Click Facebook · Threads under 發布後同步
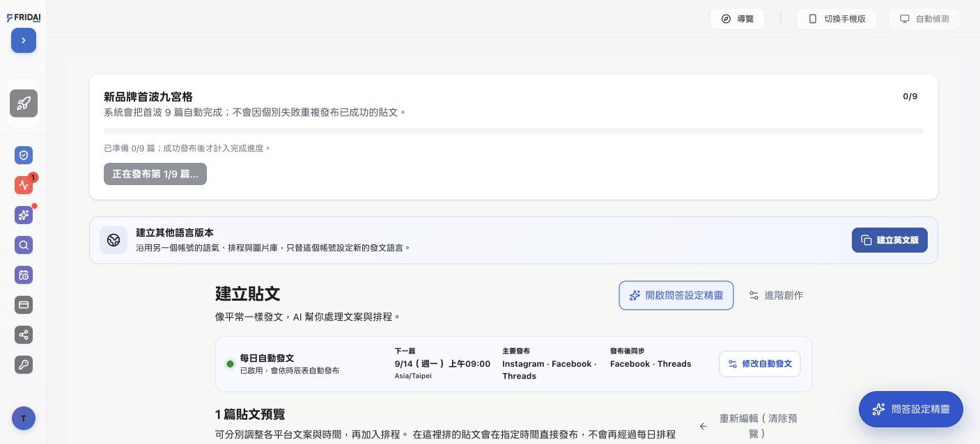The image size is (980, 444). tap(651, 364)
